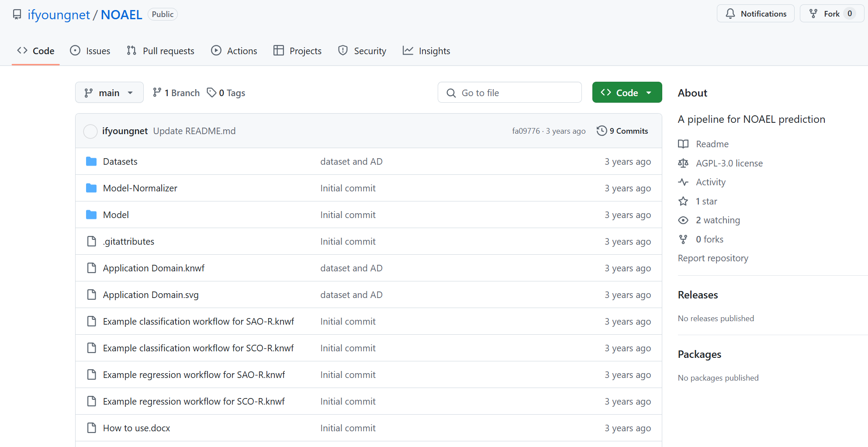The image size is (868, 447).
Task: Open the Projects tab
Action: (297, 51)
